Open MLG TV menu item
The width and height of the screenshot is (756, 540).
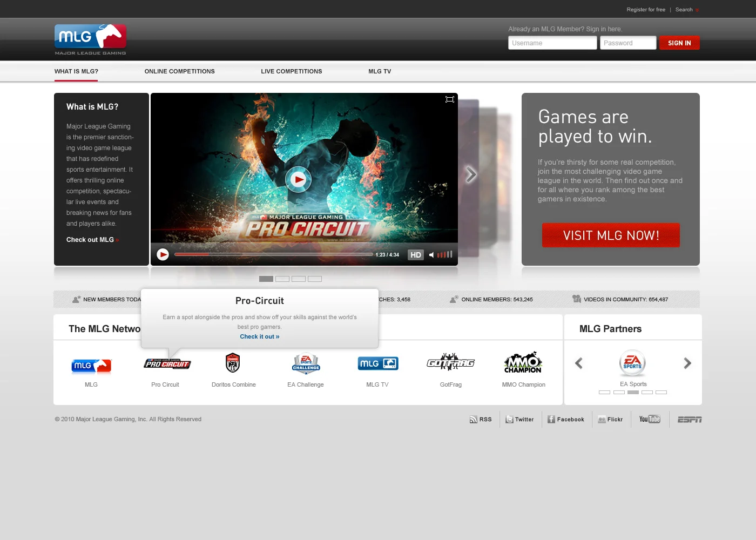pyautogui.click(x=380, y=71)
